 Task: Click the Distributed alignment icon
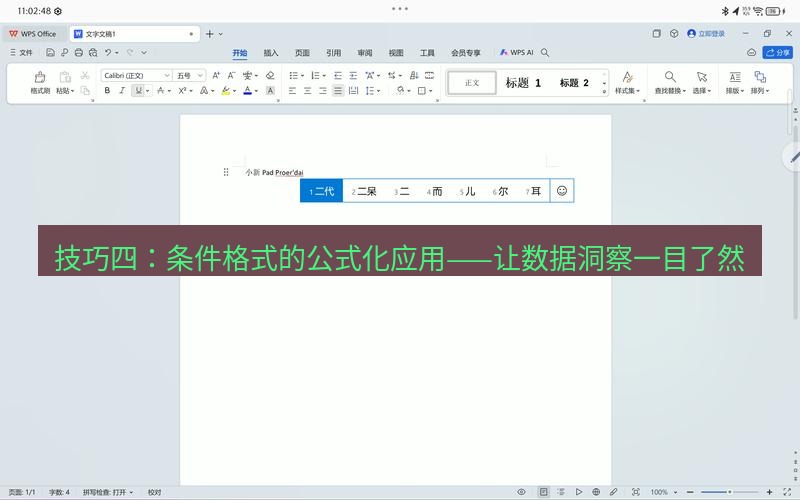pos(353,91)
